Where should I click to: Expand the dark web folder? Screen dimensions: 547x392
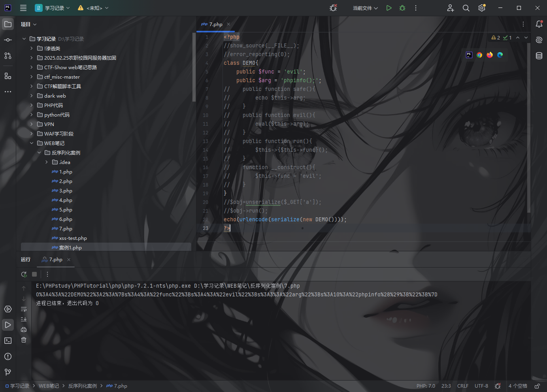[x=32, y=96]
